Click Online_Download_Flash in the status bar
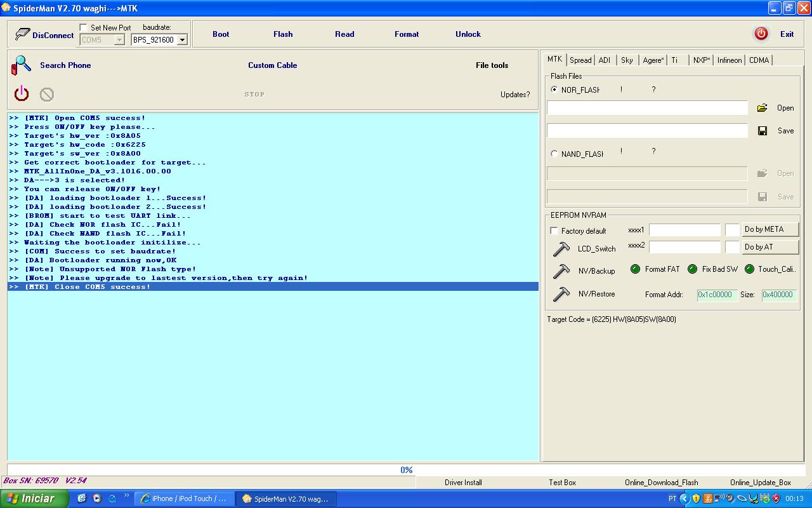The height and width of the screenshot is (508, 812). point(661,483)
